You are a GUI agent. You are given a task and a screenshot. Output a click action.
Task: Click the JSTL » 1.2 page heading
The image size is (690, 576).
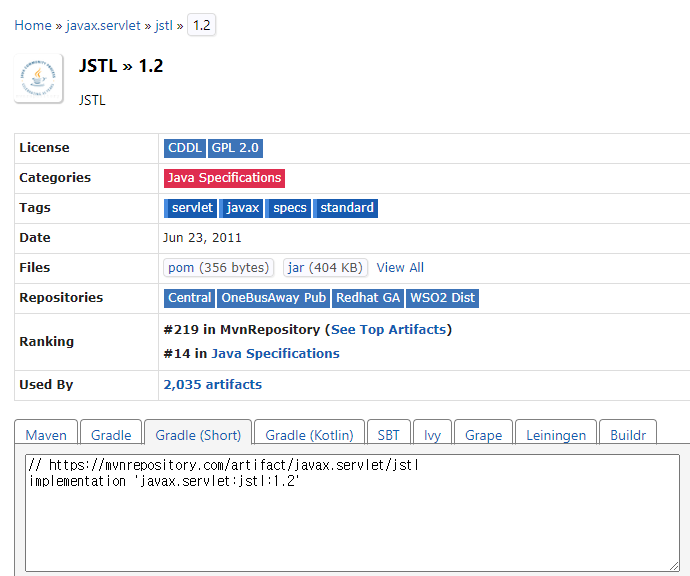(121, 66)
